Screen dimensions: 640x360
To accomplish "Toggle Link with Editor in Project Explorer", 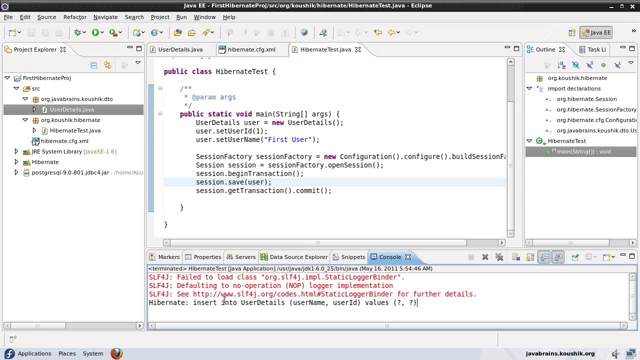I will click(108, 65).
